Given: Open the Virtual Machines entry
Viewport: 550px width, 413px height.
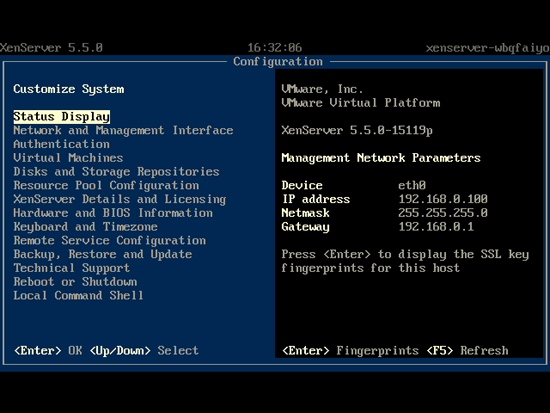Looking at the screenshot, I should [68, 158].
